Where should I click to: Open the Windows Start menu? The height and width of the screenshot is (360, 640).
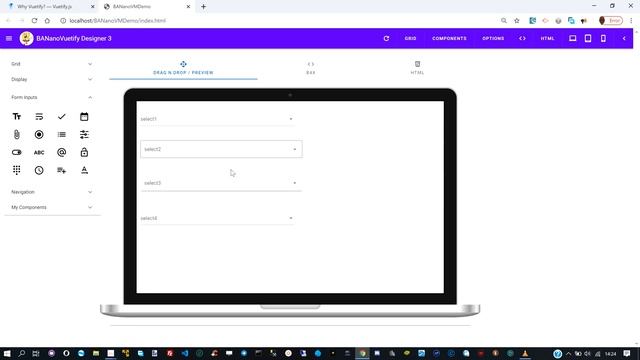(7, 353)
